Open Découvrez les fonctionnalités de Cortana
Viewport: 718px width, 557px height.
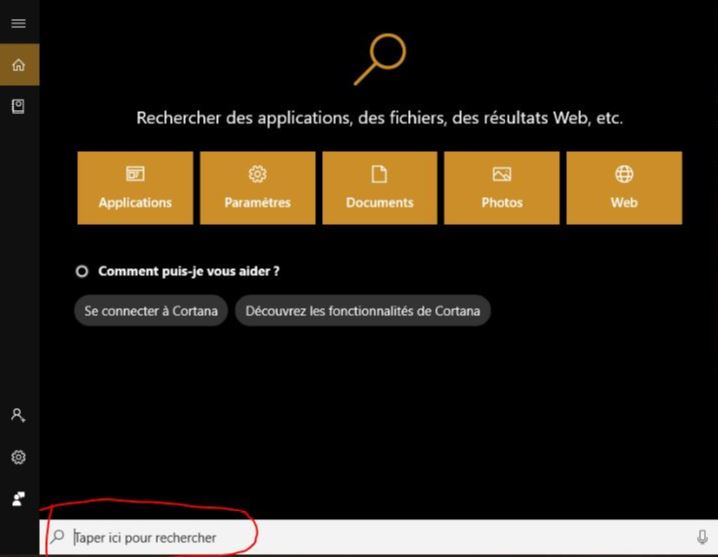click(x=363, y=311)
